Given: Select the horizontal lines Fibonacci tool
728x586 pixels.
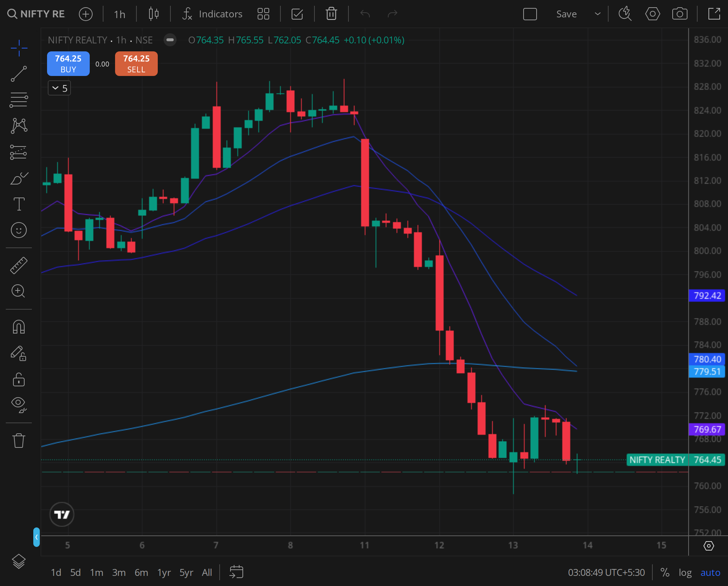Looking at the screenshot, I should click(x=19, y=100).
